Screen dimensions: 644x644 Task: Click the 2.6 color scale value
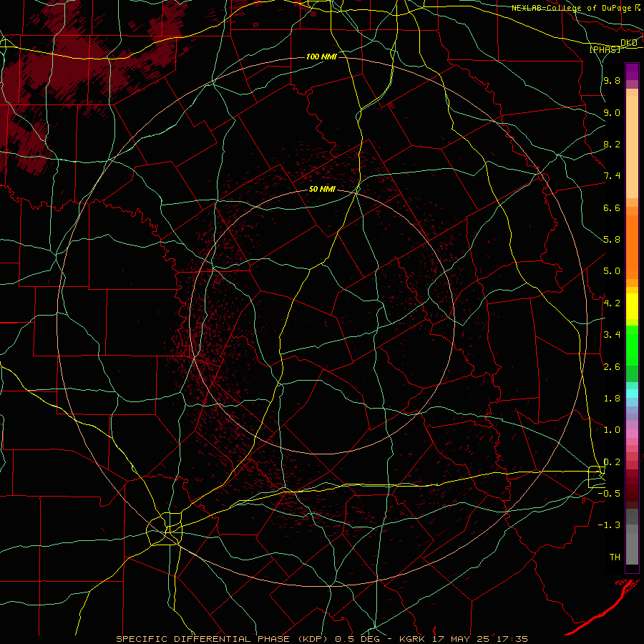pyautogui.click(x=612, y=367)
